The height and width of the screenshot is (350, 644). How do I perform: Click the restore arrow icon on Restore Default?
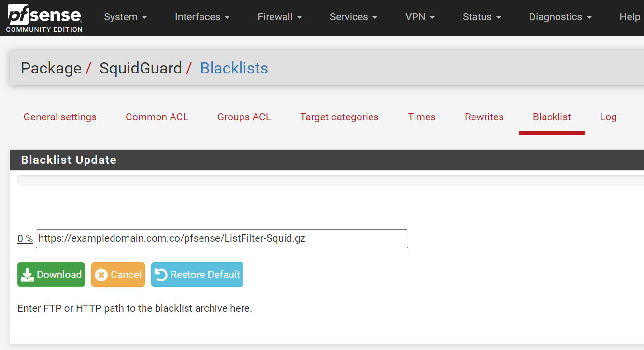161,274
